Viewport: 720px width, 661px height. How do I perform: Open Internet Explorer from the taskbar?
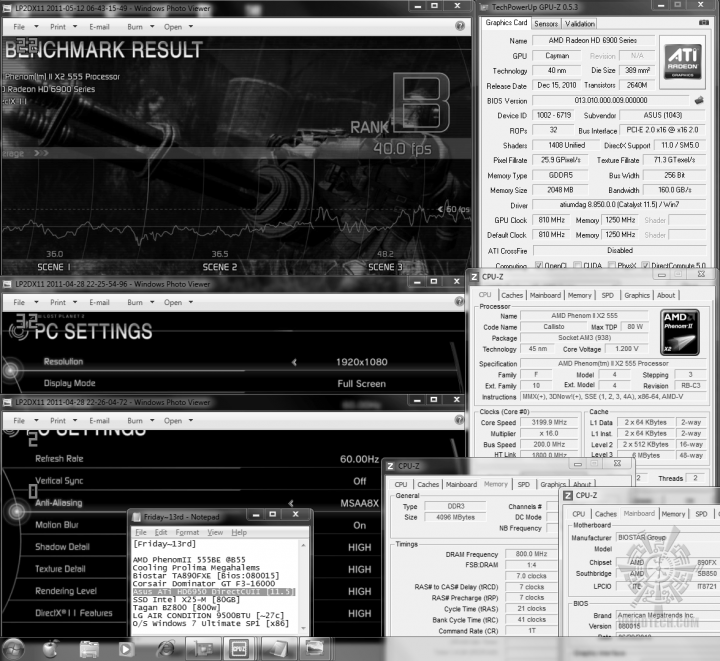tap(165, 649)
